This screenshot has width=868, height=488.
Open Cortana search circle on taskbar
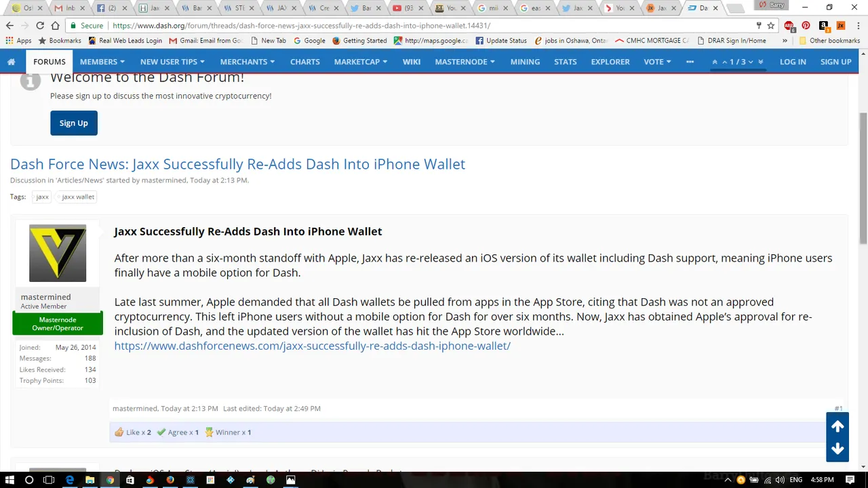(29, 480)
